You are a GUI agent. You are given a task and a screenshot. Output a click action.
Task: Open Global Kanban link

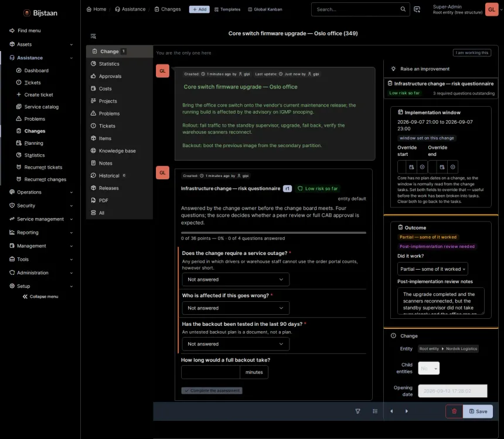pos(265,9)
